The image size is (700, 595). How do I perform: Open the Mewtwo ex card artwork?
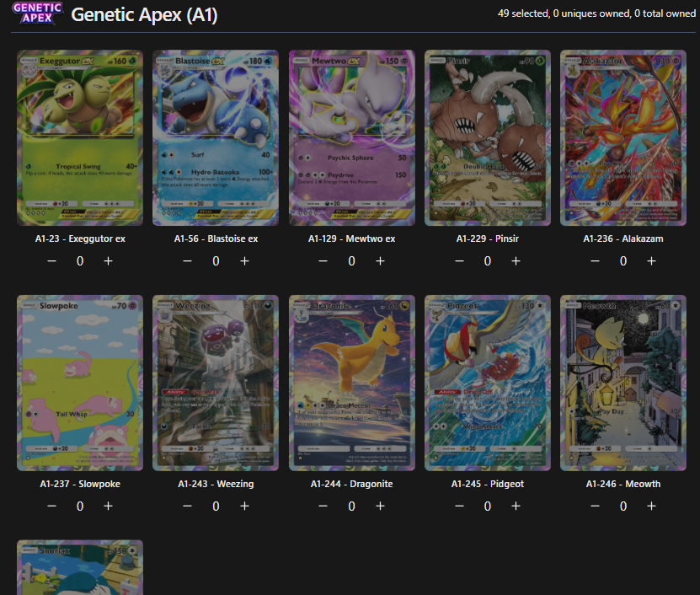tap(352, 137)
